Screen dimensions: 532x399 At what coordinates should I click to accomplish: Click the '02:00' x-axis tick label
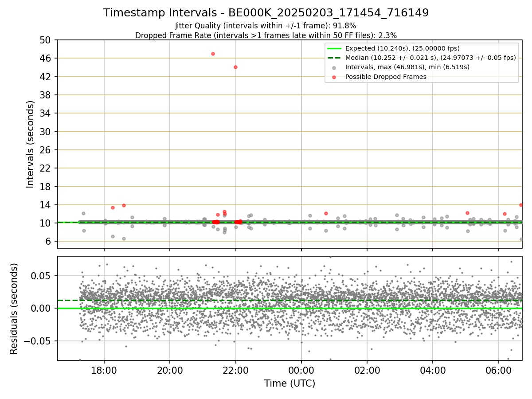pos(367,370)
